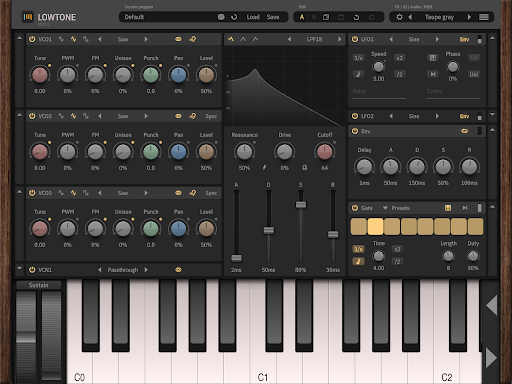Image resolution: width=512 pixels, height=384 pixels.
Task: Switch LFO1 to Env mode
Action: [464, 39]
